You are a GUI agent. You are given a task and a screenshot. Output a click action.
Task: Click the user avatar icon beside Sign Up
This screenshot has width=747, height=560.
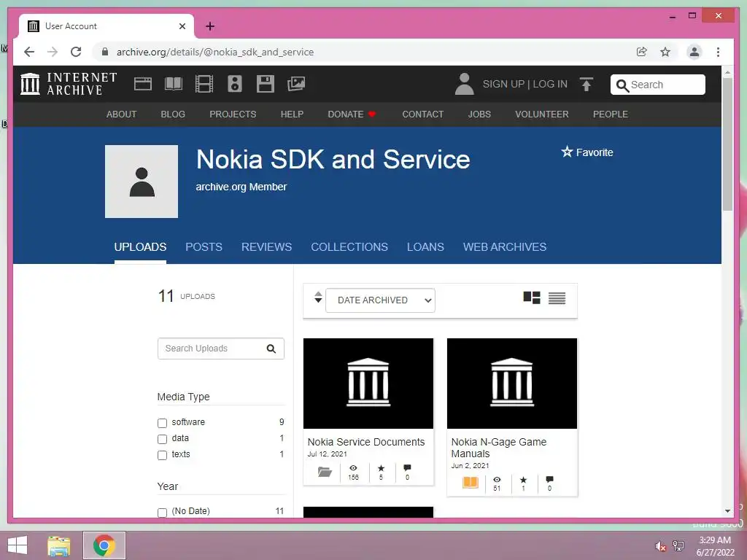click(x=464, y=84)
